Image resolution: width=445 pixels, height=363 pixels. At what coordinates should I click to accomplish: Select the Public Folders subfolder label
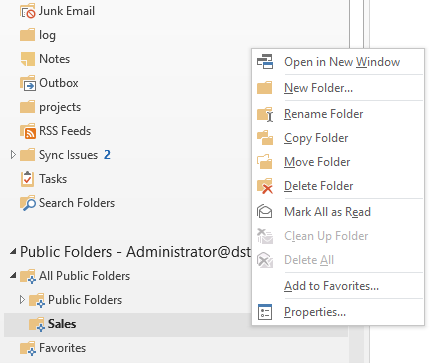point(85,300)
